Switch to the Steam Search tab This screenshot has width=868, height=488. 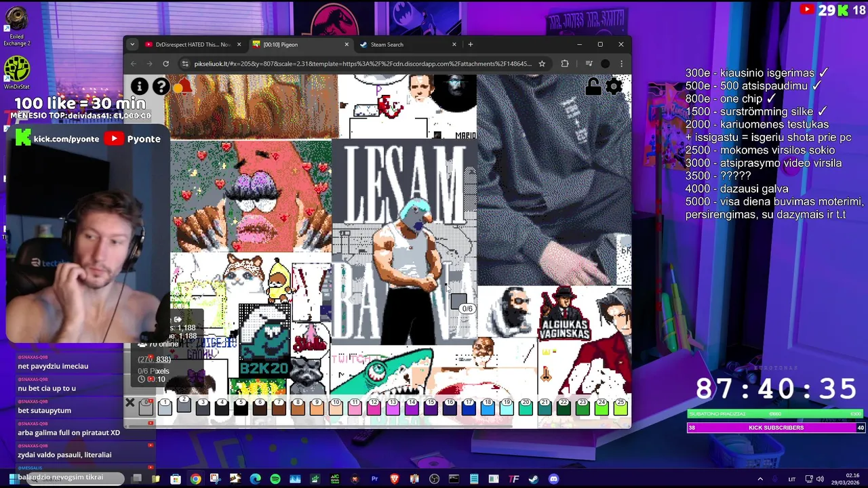[408, 45]
